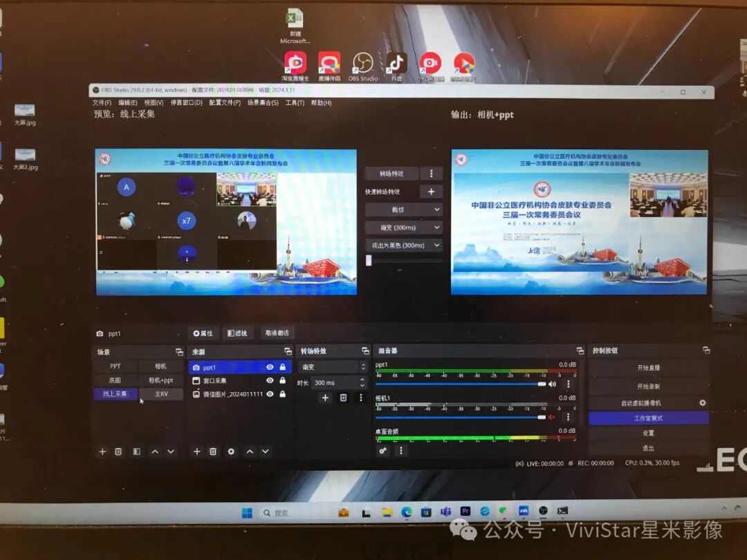Add a new source with plus icon
Image resolution: width=747 pixels, height=560 pixels.
(x=196, y=451)
